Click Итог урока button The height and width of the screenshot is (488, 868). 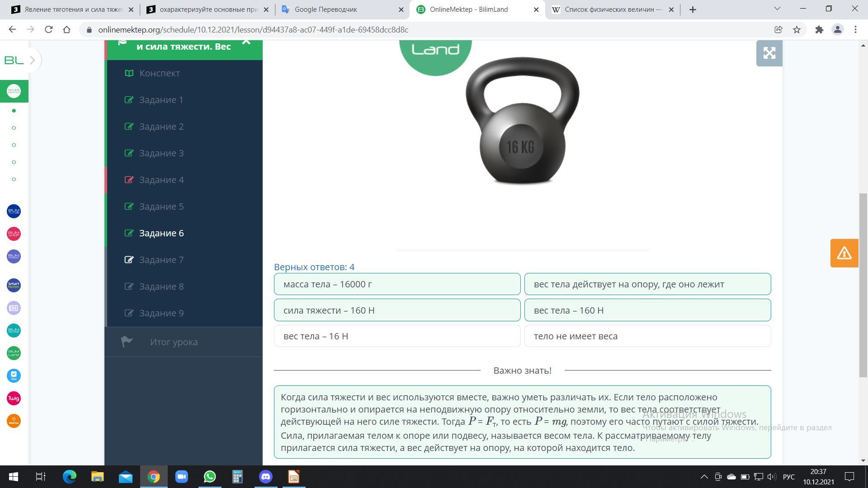pyautogui.click(x=174, y=342)
